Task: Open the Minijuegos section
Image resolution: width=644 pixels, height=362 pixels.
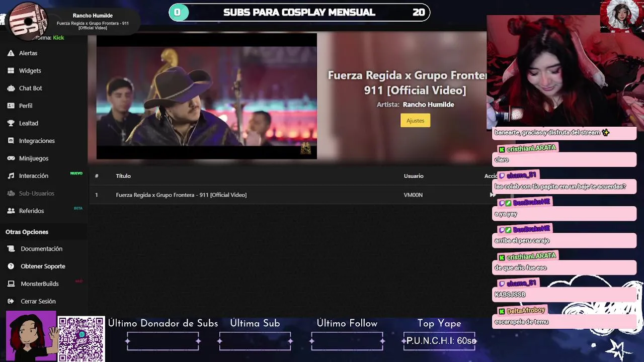Action: [34, 158]
